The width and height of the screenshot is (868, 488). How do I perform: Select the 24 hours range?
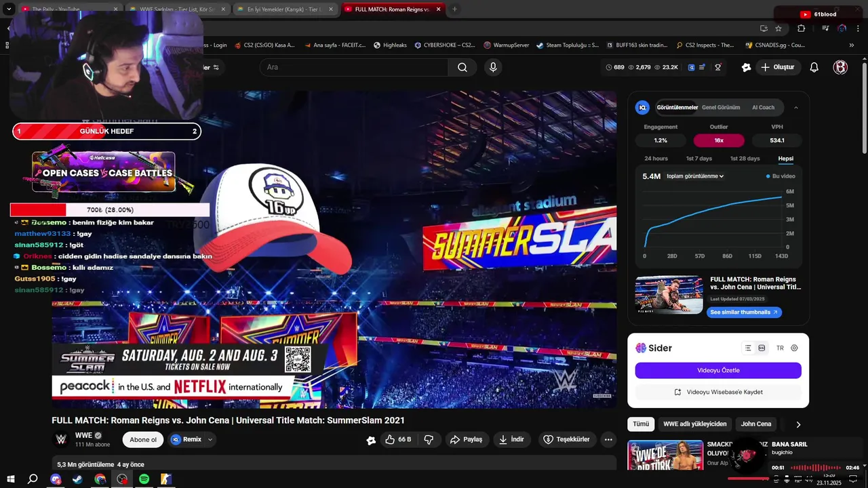[x=656, y=159]
